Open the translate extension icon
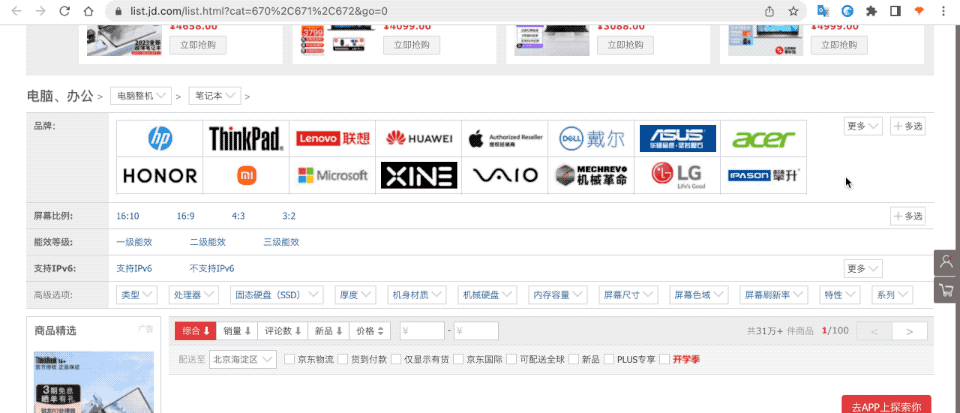Image resolution: width=960 pixels, height=413 pixels. pyautogui.click(x=823, y=11)
